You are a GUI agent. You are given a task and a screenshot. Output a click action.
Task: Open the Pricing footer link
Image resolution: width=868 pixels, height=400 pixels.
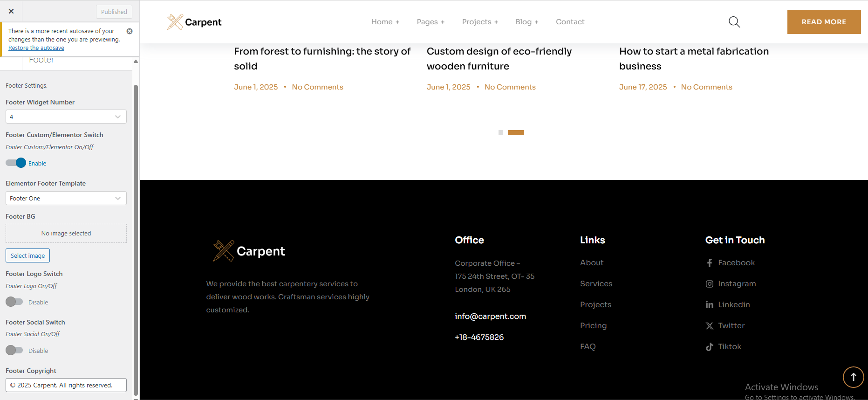point(593,326)
